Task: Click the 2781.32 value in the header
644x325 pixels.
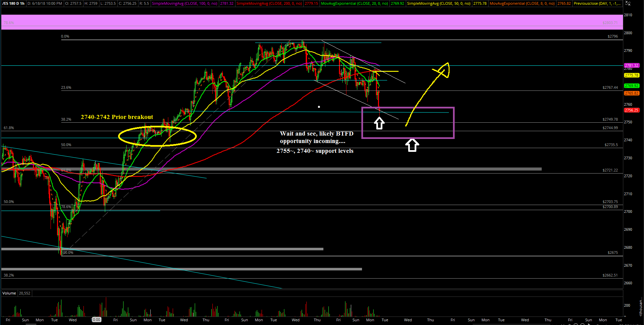Action: click(227, 3)
